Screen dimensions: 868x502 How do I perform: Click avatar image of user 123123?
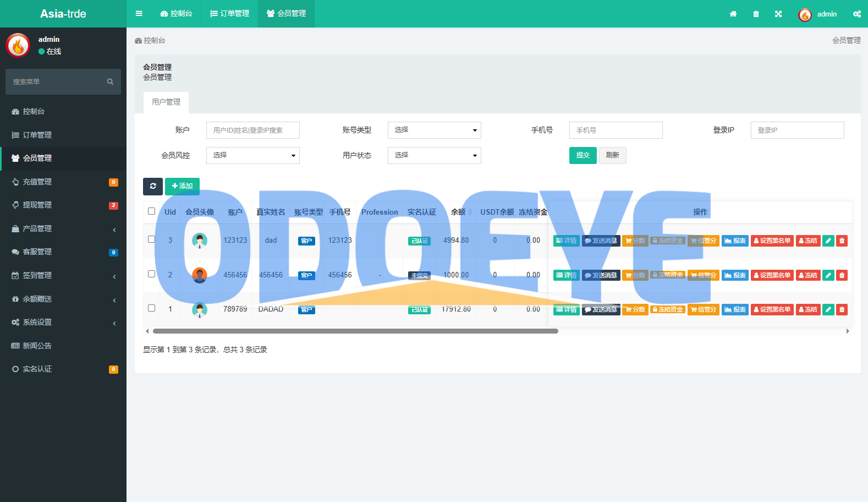(x=200, y=241)
